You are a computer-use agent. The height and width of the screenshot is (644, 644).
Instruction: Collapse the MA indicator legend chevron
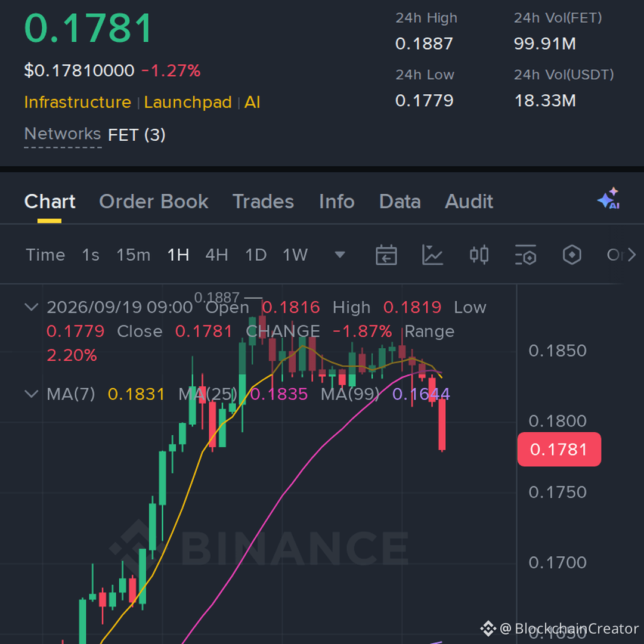coord(32,394)
